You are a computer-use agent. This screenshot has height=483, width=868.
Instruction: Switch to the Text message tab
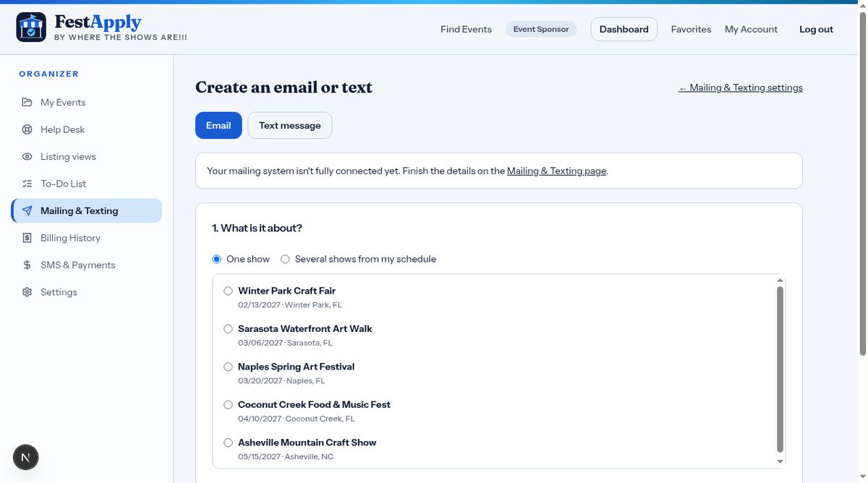click(289, 125)
